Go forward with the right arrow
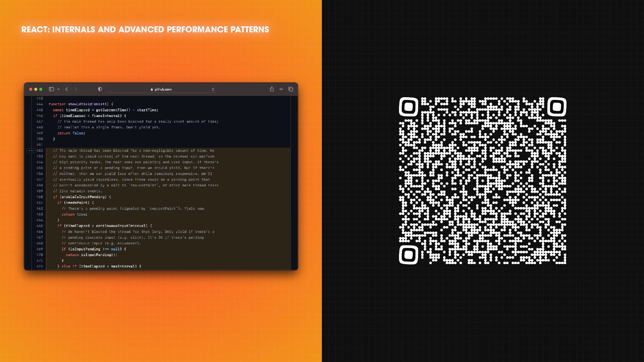644x362 pixels. point(75,89)
